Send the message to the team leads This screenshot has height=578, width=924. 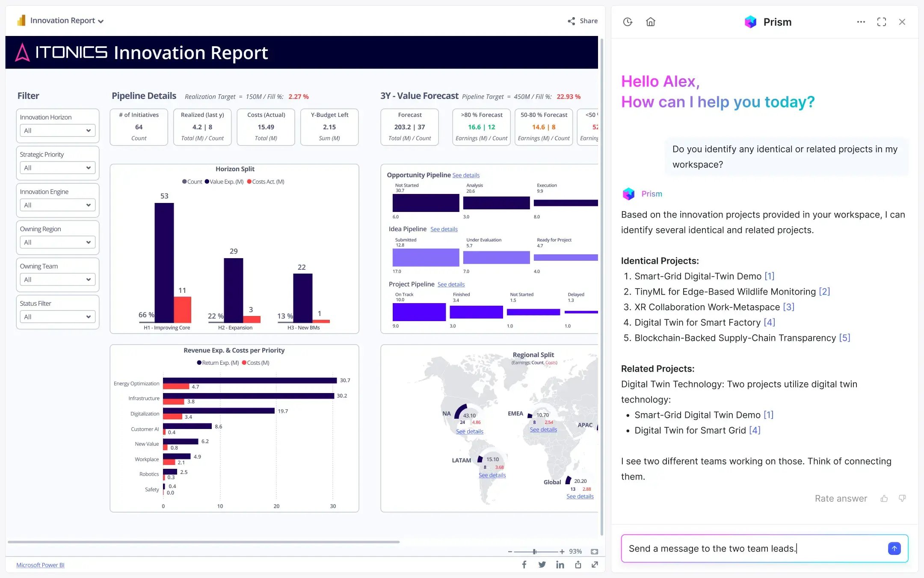point(894,548)
